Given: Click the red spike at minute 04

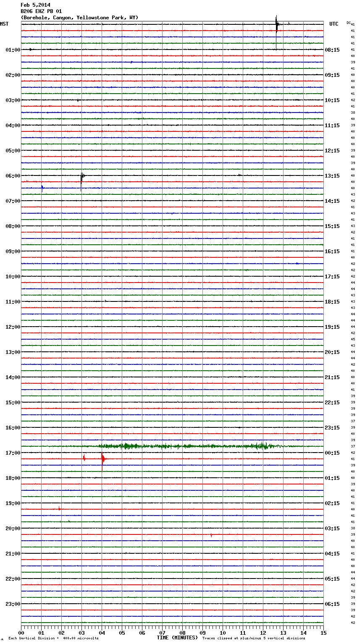Looking at the screenshot, I should (x=102, y=459).
